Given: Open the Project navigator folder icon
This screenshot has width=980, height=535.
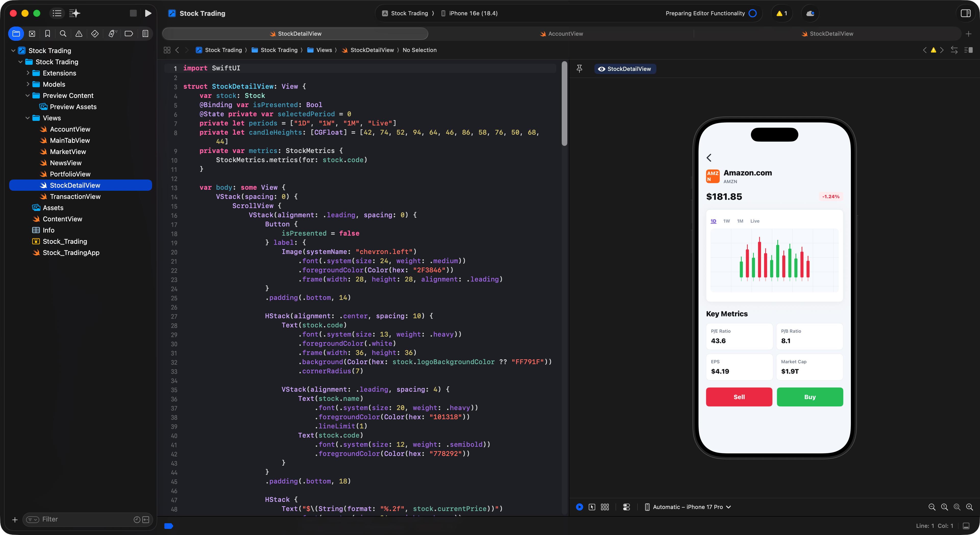Looking at the screenshot, I should (x=16, y=34).
